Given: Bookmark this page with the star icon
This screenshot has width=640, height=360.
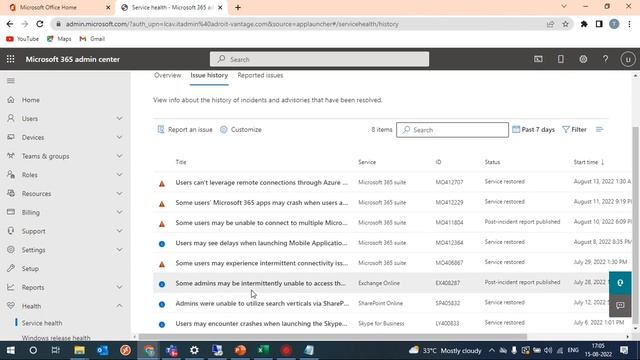Looking at the screenshot, I should click(x=565, y=24).
